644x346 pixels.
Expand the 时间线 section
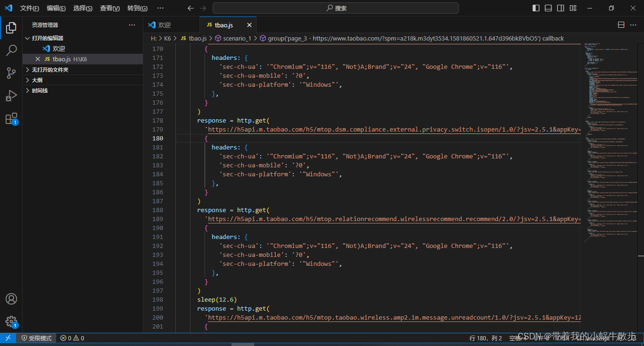pyautogui.click(x=83, y=91)
